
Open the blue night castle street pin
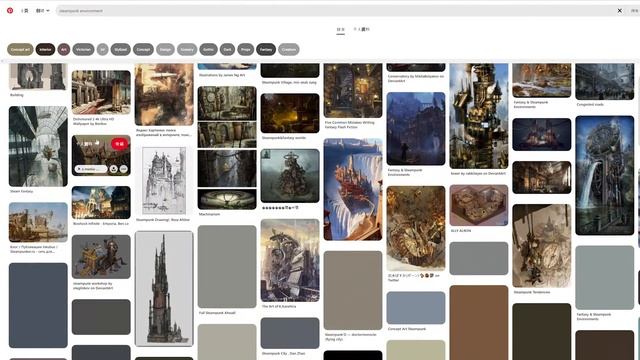pos(416,129)
